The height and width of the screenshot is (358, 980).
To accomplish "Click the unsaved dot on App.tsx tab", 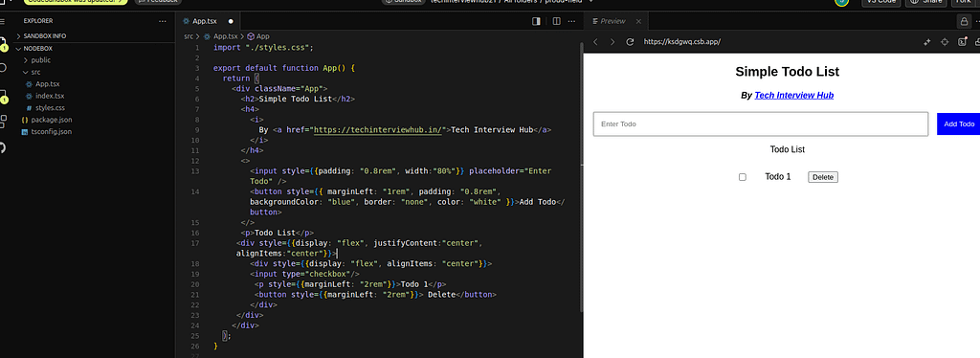I will coord(231,21).
